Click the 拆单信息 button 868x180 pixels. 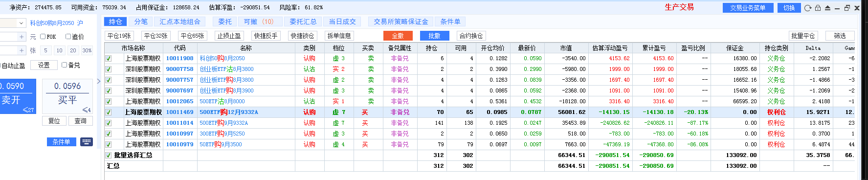pos(339,36)
